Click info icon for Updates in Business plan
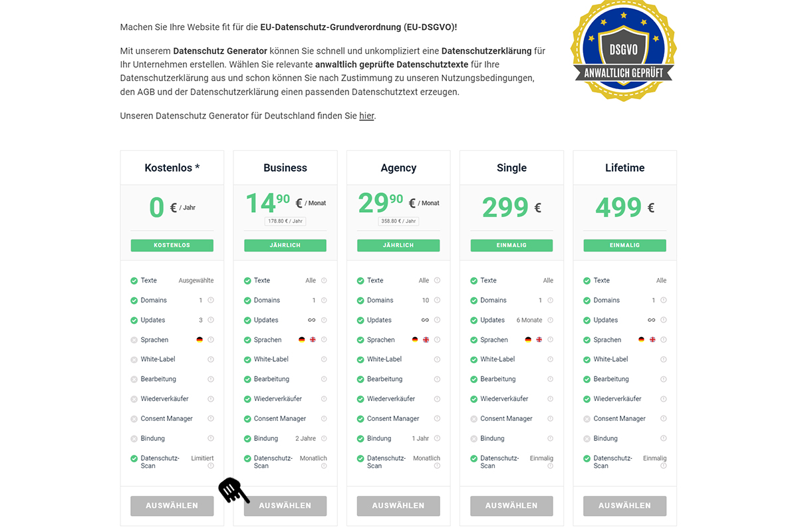798x532 pixels. coord(324,320)
